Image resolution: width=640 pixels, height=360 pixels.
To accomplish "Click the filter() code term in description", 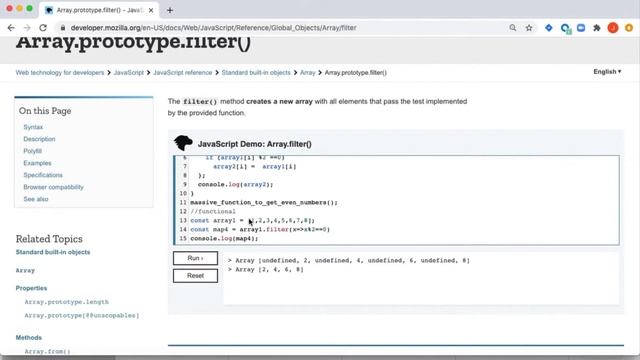I will coord(200,102).
